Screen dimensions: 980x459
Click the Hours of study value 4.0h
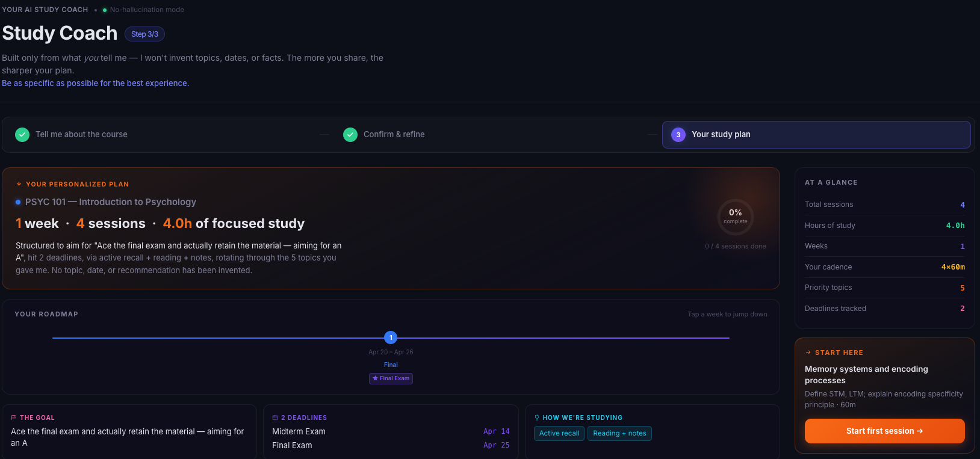point(955,226)
